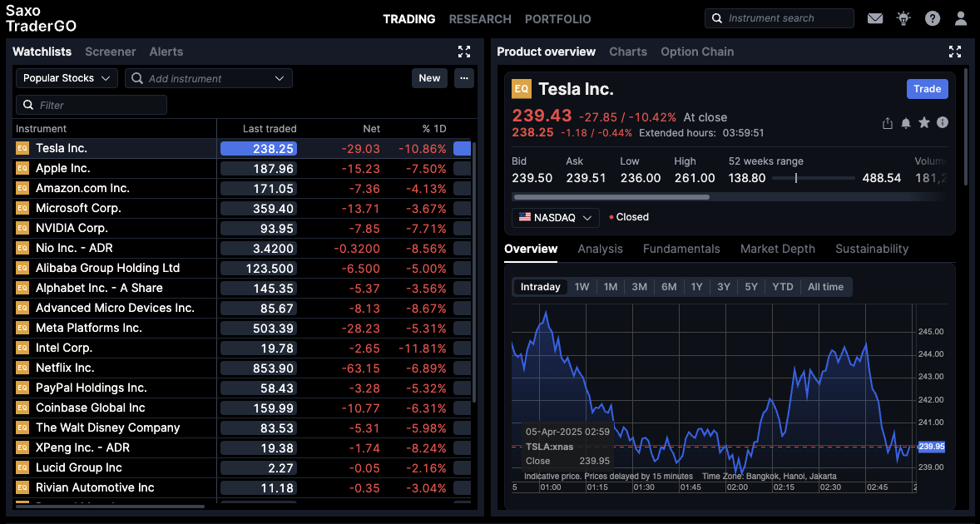Toggle the favorite star for Tesla
This screenshot has height=524, width=980.
click(x=924, y=123)
